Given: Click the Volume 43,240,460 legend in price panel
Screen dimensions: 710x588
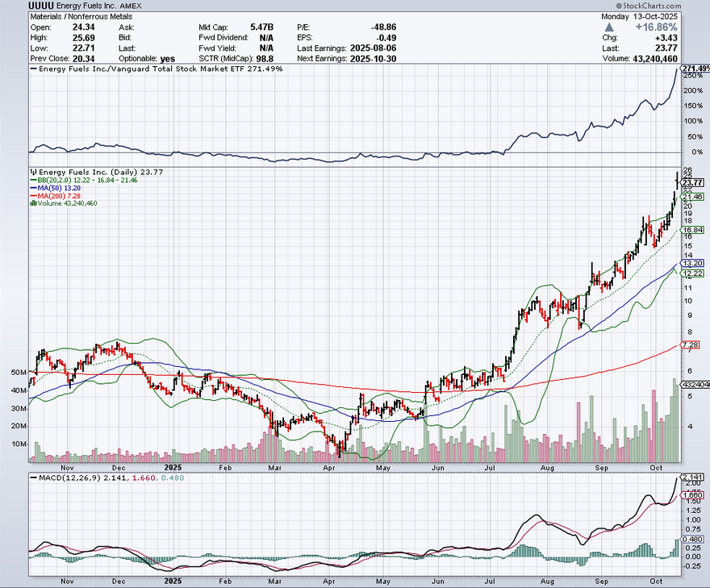Looking at the screenshot, I should tap(67, 203).
